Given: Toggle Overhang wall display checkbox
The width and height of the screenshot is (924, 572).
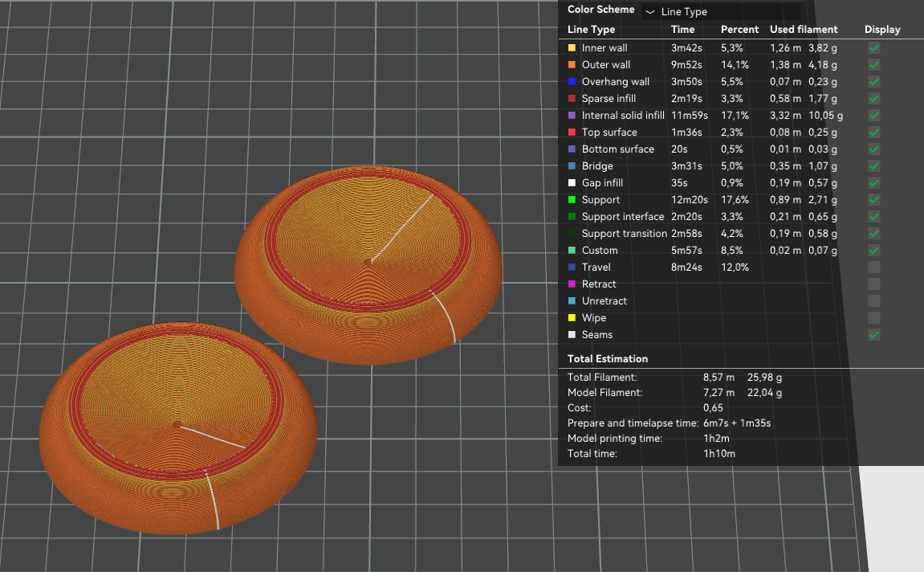Looking at the screenshot, I should point(874,81).
